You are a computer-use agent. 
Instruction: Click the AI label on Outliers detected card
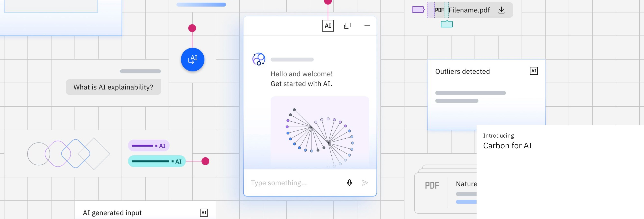[x=534, y=71]
